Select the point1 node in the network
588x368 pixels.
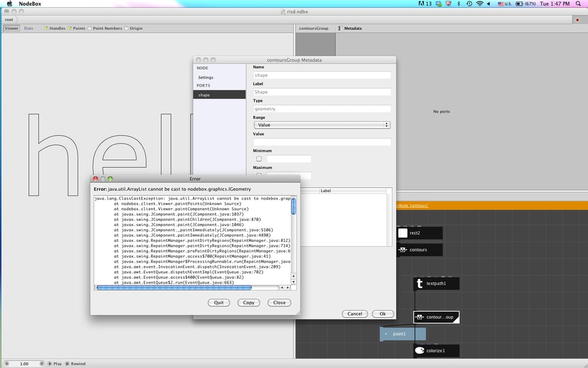tap(403, 334)
